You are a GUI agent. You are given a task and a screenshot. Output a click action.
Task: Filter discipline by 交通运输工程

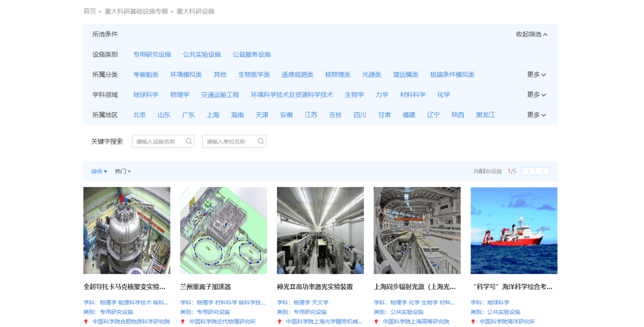coord(220,95)
